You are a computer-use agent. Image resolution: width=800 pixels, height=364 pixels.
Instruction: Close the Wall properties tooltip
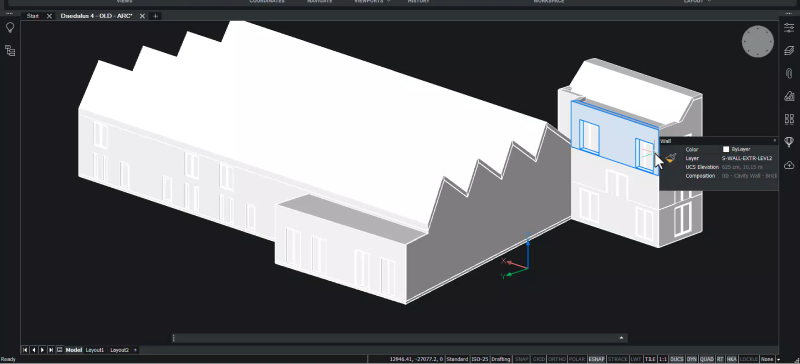click(x=774, y=141)
